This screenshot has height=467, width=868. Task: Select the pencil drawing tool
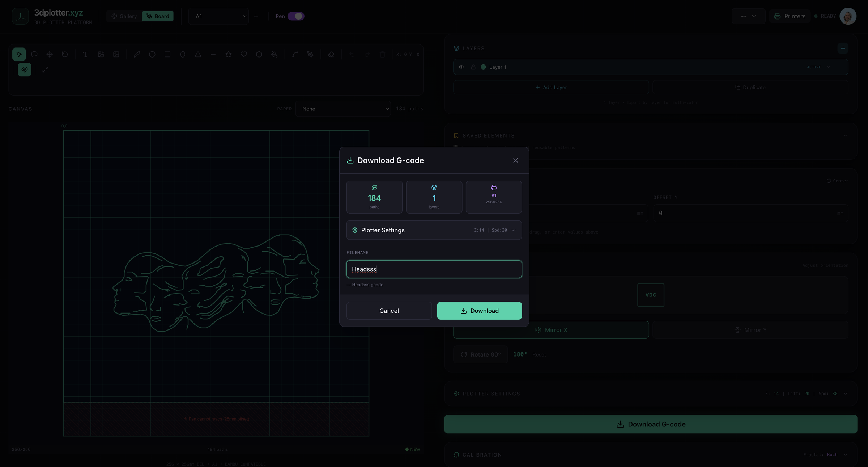[137, 54]
